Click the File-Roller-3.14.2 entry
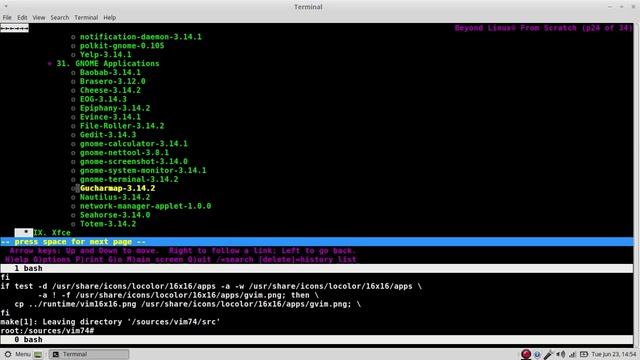The image size is (640, 360). [122, 126]
